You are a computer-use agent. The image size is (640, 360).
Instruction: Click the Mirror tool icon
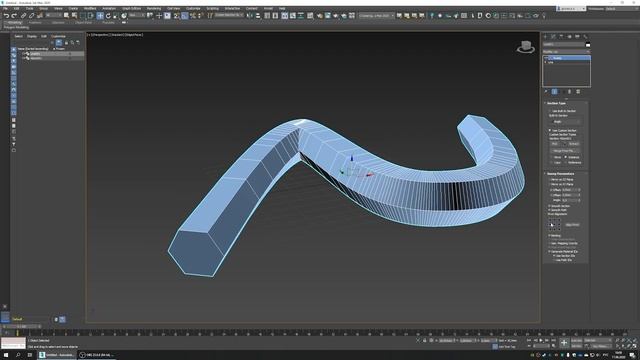[x=250, y=16]
